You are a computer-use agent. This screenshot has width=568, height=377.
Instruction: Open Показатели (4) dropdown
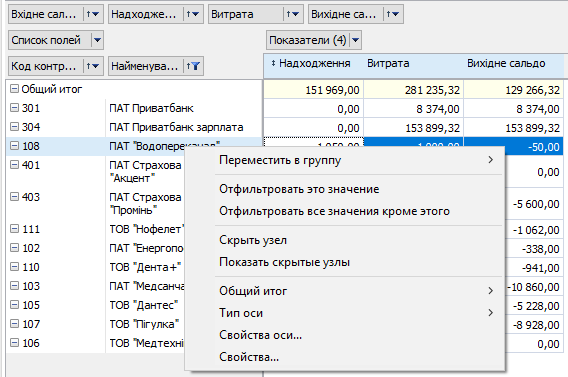click(x=355, y=40)
